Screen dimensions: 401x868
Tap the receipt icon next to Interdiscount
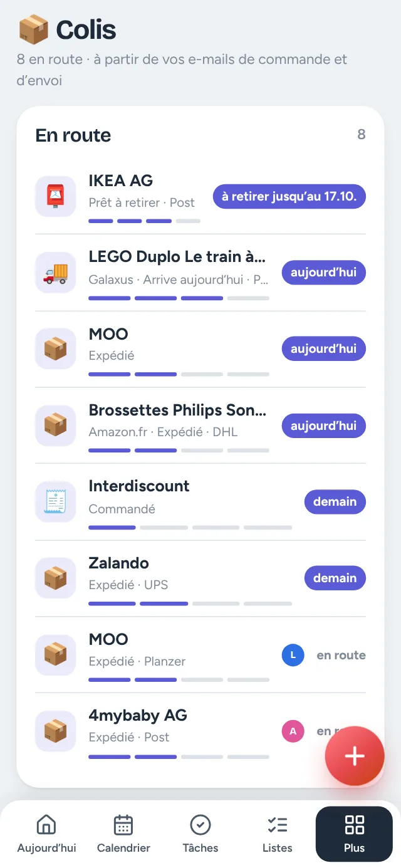tap(55, 501)
